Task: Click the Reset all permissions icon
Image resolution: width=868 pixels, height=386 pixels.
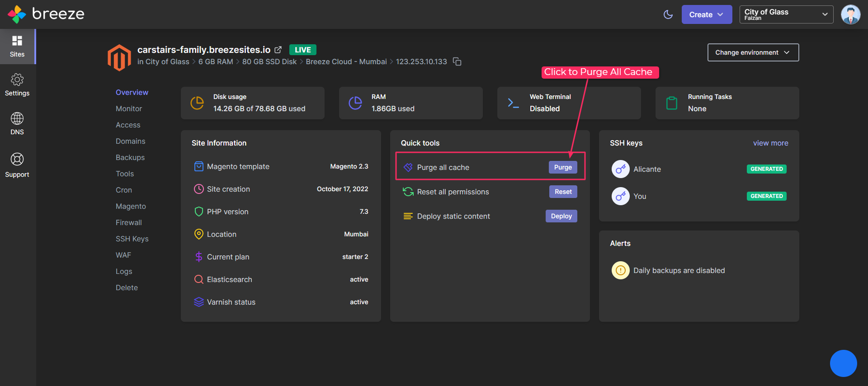Action: 408,192
